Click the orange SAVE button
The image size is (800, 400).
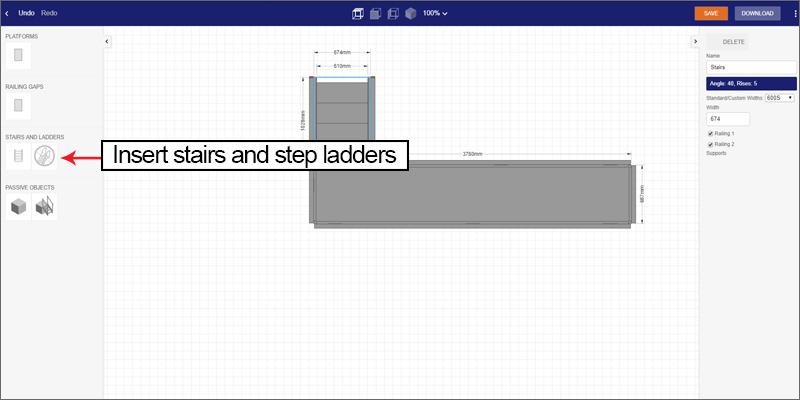click(711, 13)
